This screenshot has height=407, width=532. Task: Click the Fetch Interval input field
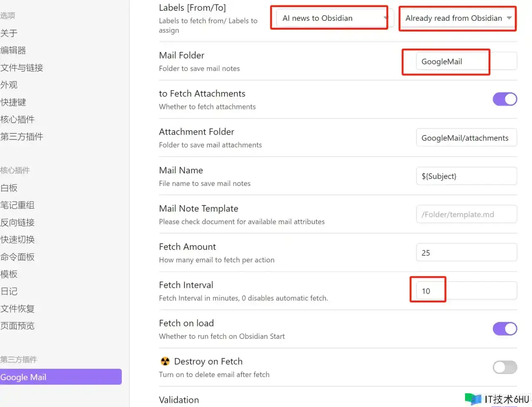[x=466, y=291]
